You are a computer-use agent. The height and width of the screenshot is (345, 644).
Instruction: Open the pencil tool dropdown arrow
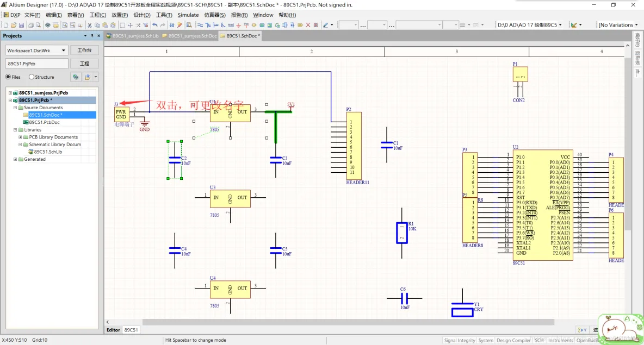click(x=332, y=25)
